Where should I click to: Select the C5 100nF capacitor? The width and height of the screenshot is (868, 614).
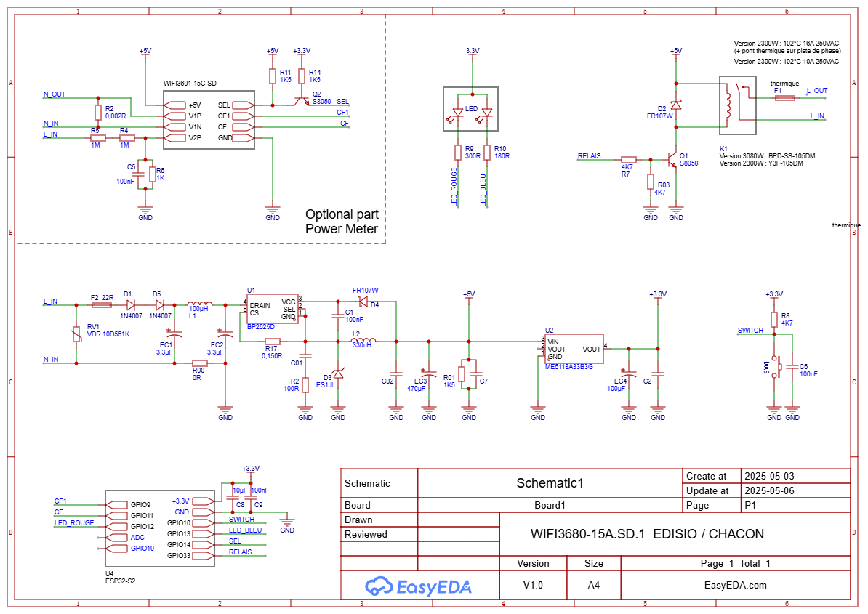tap(138, 174)
